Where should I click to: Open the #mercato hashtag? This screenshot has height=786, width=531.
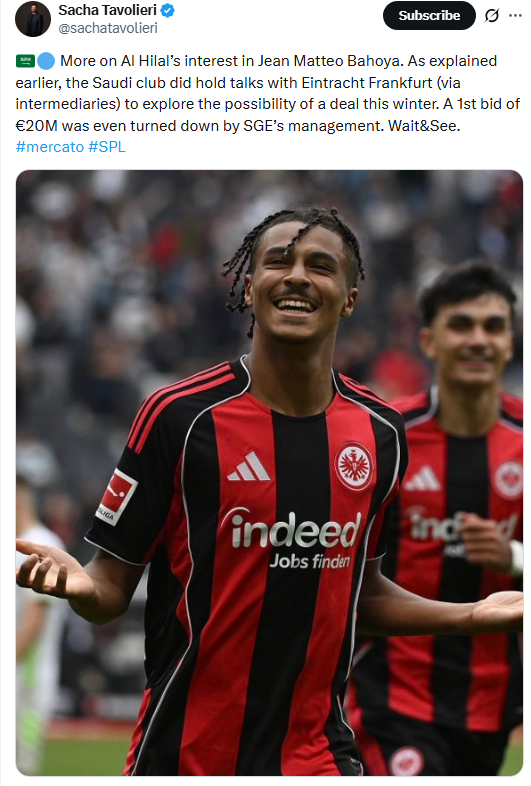pyautogui.click(x=50, y=147)
